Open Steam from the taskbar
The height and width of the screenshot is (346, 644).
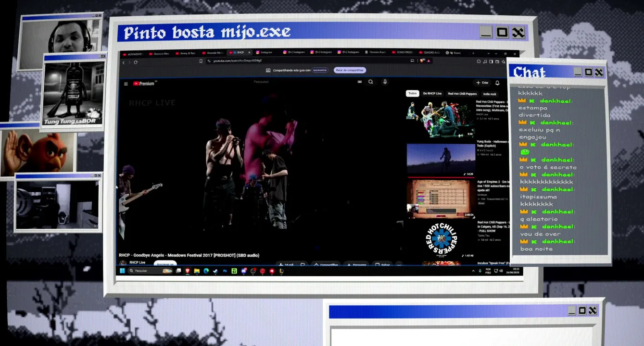215,271
